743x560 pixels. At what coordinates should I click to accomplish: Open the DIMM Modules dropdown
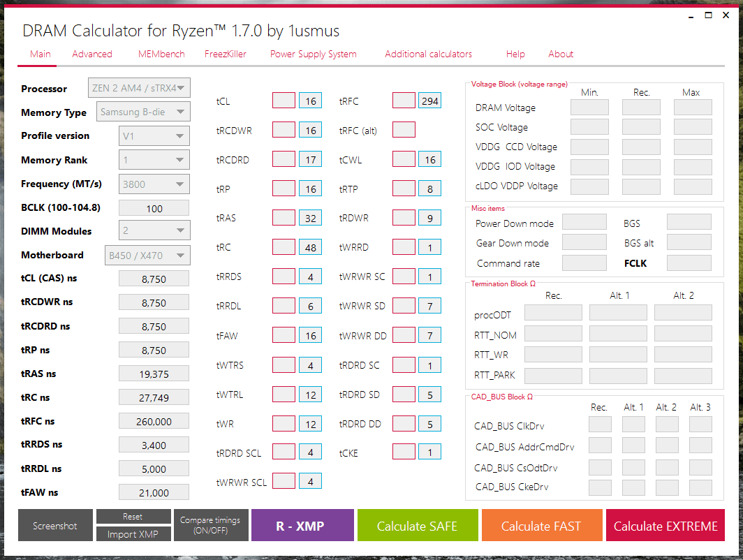tap(154, 230)
